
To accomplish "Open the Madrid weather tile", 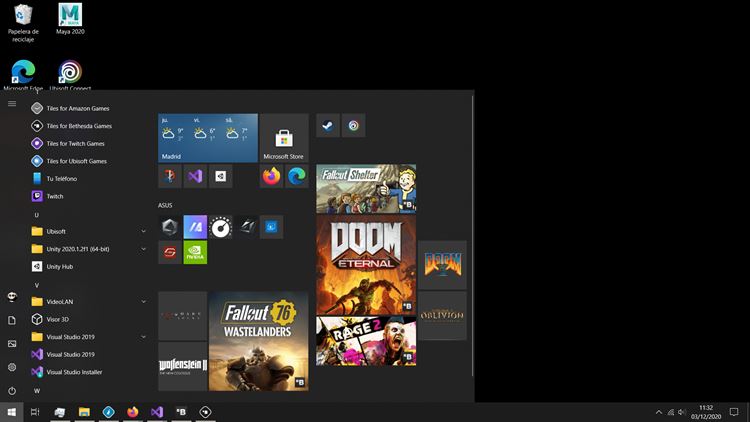I will pyautogui.click(x=208, y=138).
